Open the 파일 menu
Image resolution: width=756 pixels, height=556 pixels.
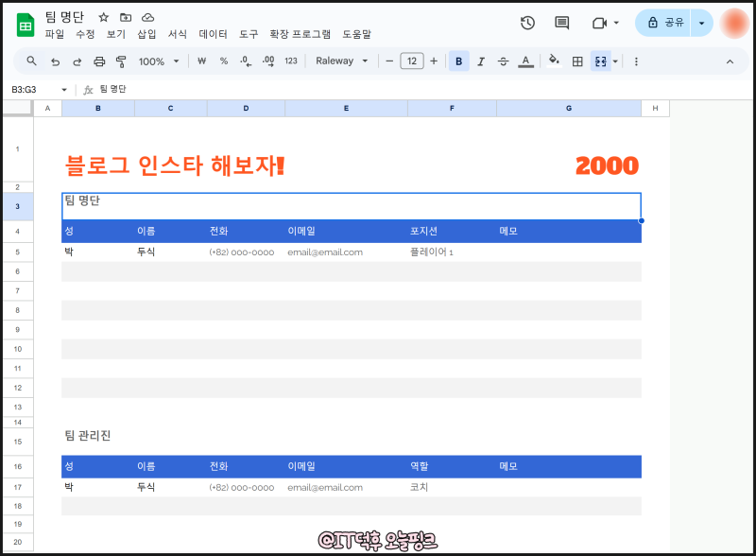pyautogui.click(x=55, y=34)
